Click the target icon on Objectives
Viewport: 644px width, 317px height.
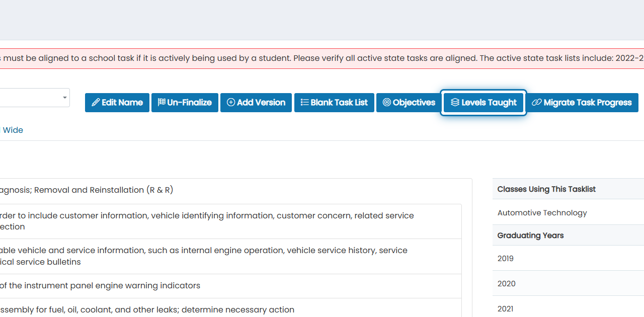coord(387,103)
